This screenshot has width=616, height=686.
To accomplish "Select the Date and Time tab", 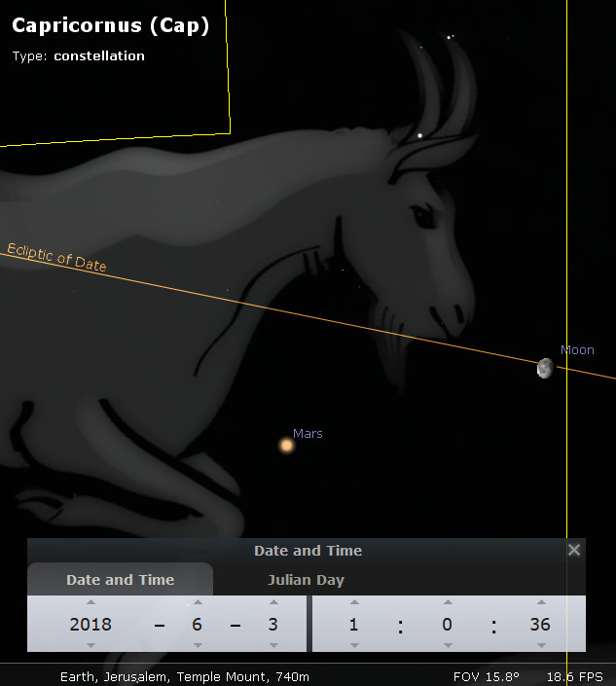I will tap(121, 580).
